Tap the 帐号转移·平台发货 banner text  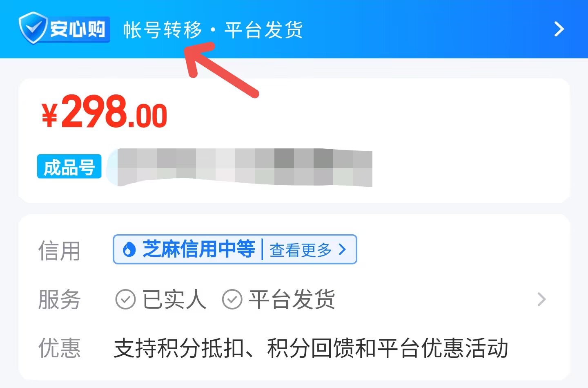pos(213,30)
